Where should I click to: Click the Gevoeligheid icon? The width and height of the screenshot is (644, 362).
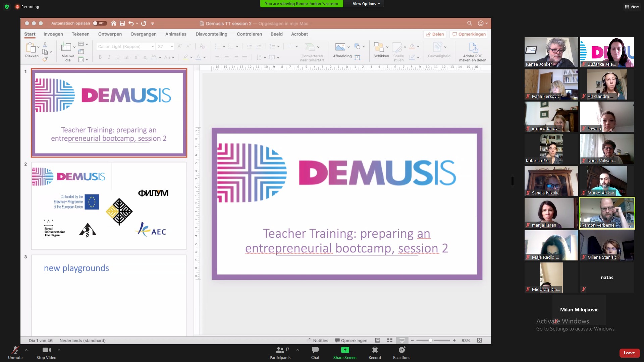tap(438, 47)
